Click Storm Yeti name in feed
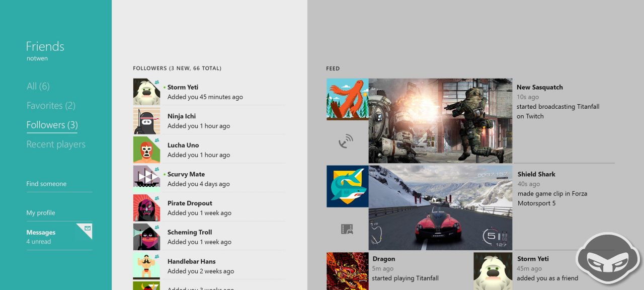The image size is (644, 290). pos(533,259)
